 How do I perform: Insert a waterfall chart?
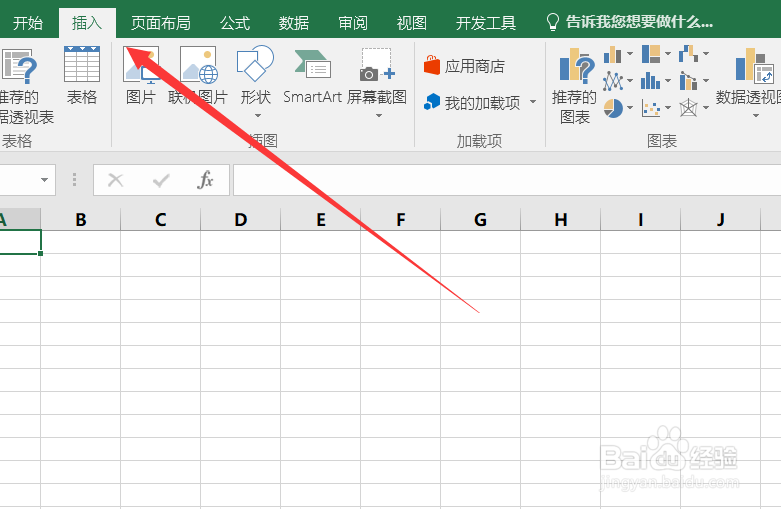(688, 54)
